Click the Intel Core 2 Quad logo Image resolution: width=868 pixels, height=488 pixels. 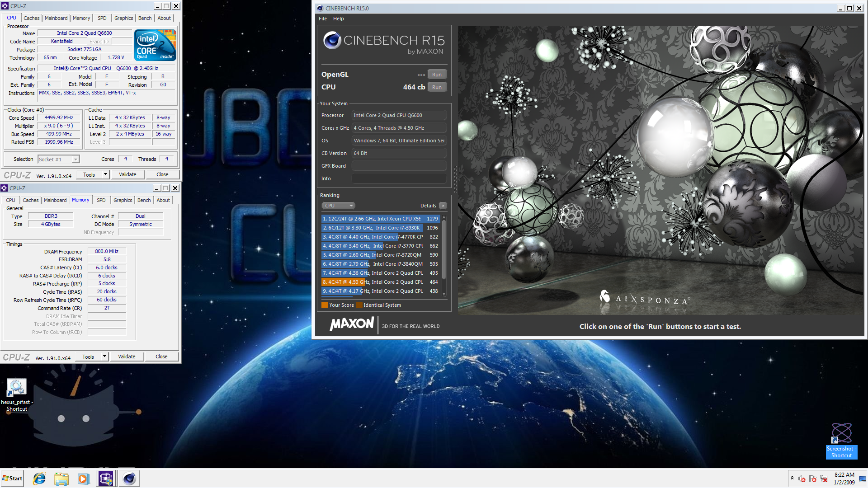[x=156, y=45]
